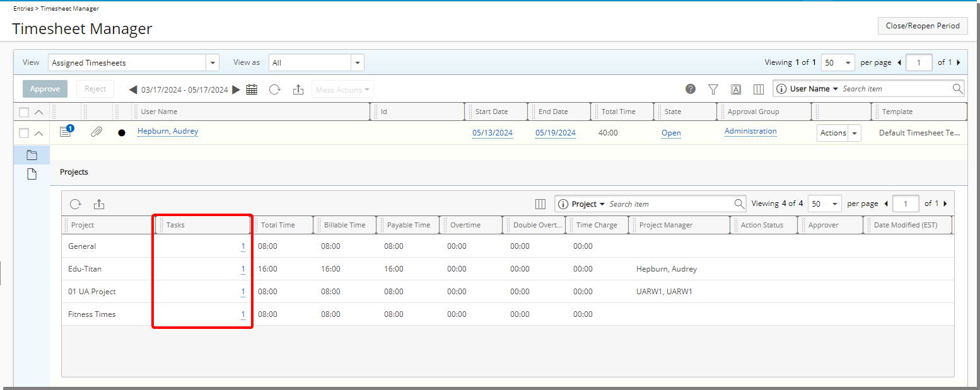The height and width of the screenshot is (390, 980).
Task: Go to next date range arrow
Action: (236, 89)
